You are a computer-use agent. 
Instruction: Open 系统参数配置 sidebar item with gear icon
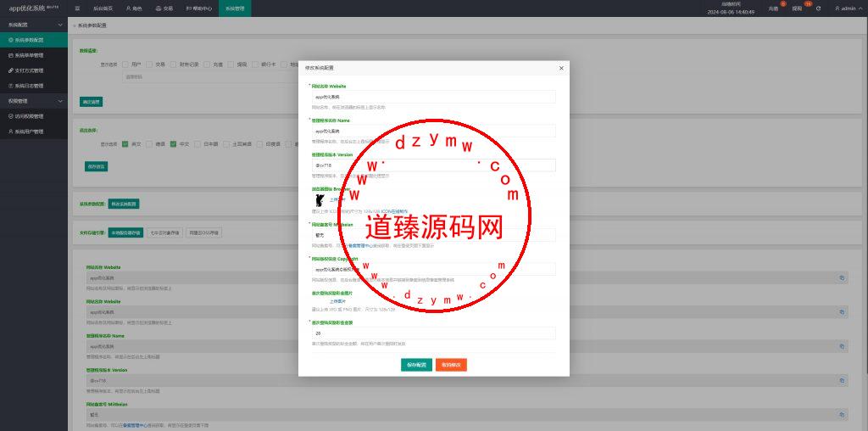coord(34,40)
